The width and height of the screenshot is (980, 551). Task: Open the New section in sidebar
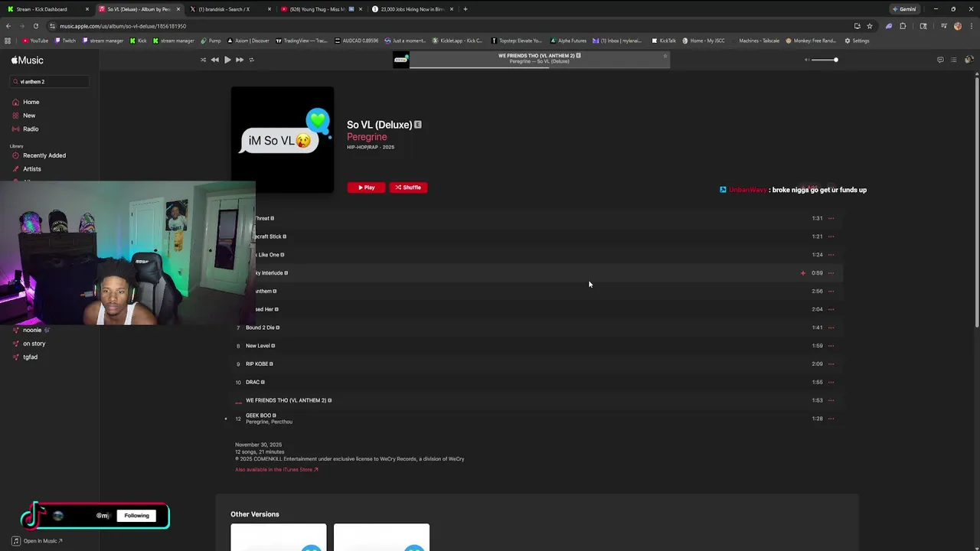pyautogui.click(x=29, y=116)
